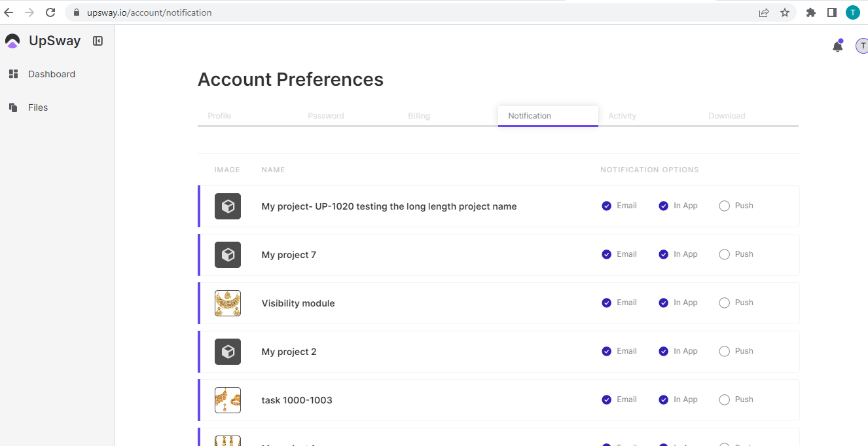Image resolution: width=868 pixels, height=446 pixels.
Task: Uncheck In App for My project 2
Action: point(663,351)
